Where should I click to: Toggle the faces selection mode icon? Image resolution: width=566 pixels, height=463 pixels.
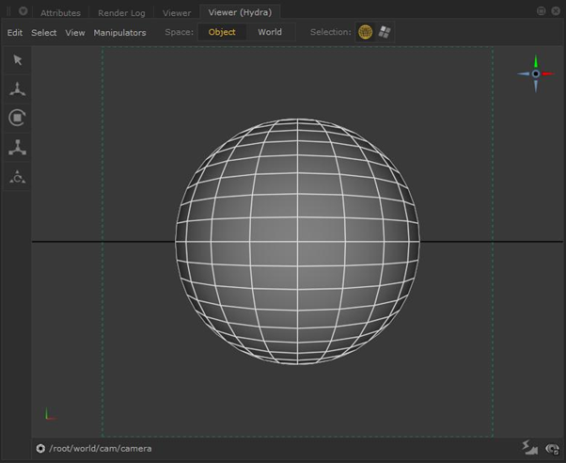pyautogui.click(x=384, y=32)
